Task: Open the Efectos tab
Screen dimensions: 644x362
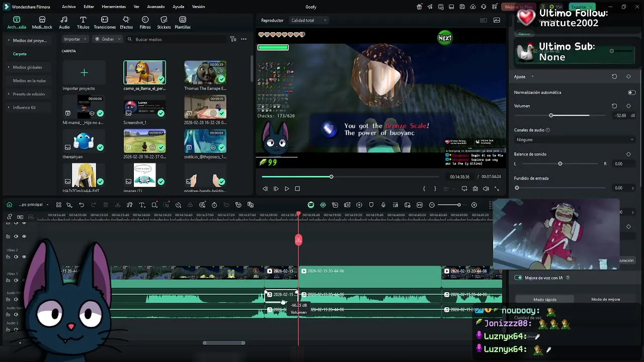Action: (126, 23)
